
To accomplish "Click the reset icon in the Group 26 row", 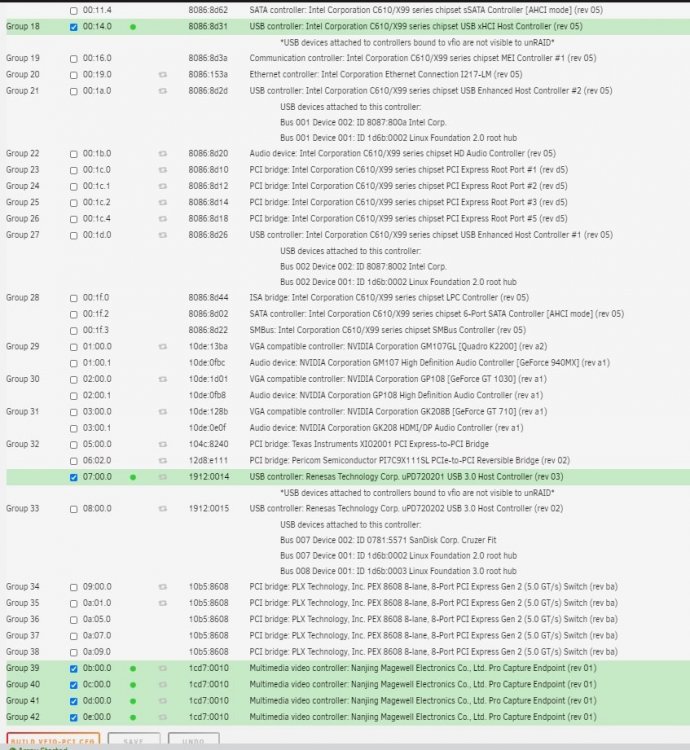I will click(163, 219).
